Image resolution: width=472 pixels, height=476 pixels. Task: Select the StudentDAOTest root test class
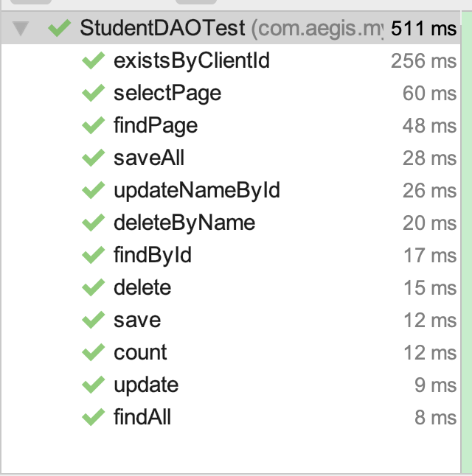coord(162,29)
